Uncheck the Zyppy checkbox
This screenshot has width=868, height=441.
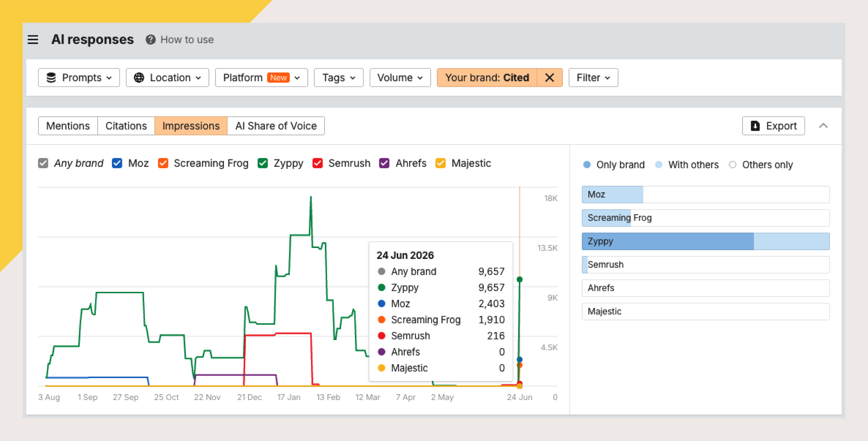(x=262, y=163)
